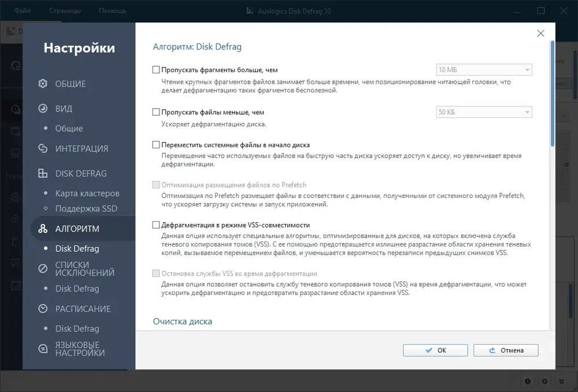Open the 50 КБ file size dropdown
The image size is (578, 392).
(x=484, y=112)
